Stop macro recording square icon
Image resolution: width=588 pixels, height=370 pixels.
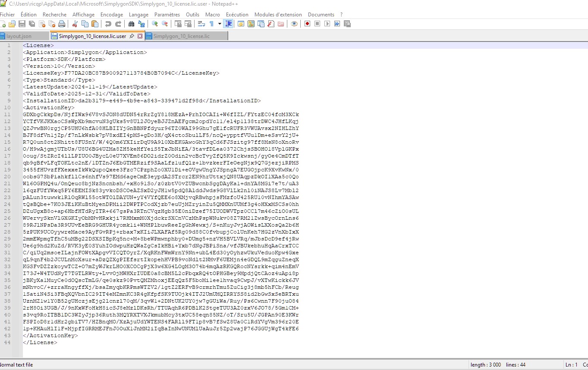pos(317,24)
